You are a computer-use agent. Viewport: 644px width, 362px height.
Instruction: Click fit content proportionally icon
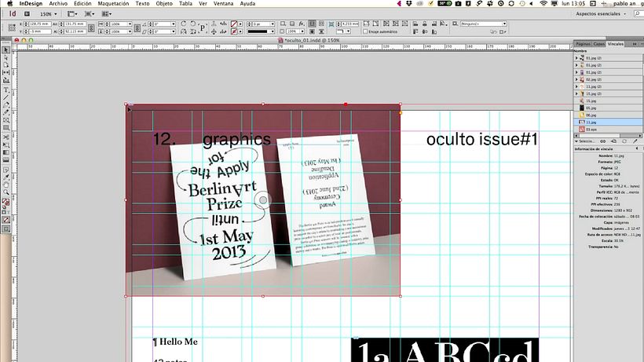(x=376, y=24)
